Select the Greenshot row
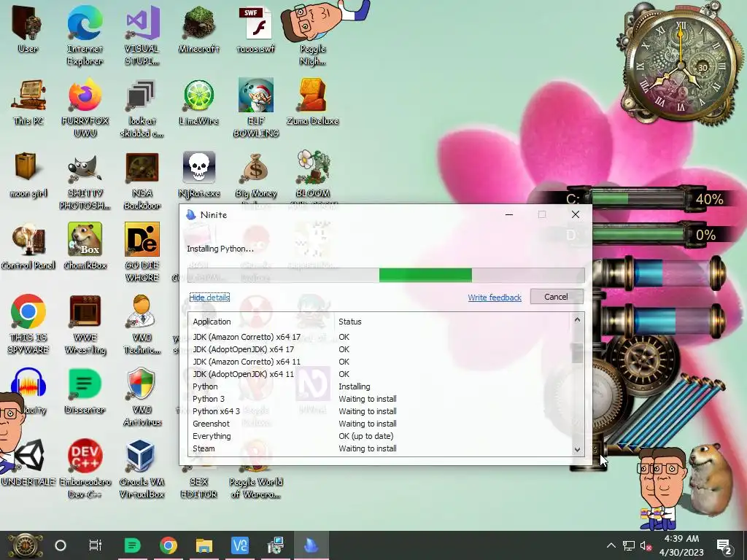 pyautogui.click(x=381, y=424)
